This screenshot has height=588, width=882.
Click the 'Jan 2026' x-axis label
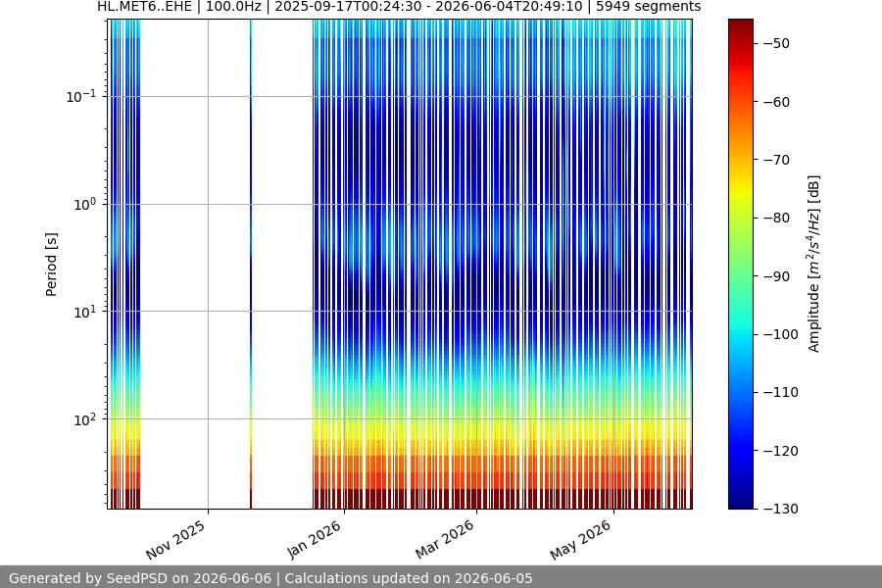tap(314, 540)
